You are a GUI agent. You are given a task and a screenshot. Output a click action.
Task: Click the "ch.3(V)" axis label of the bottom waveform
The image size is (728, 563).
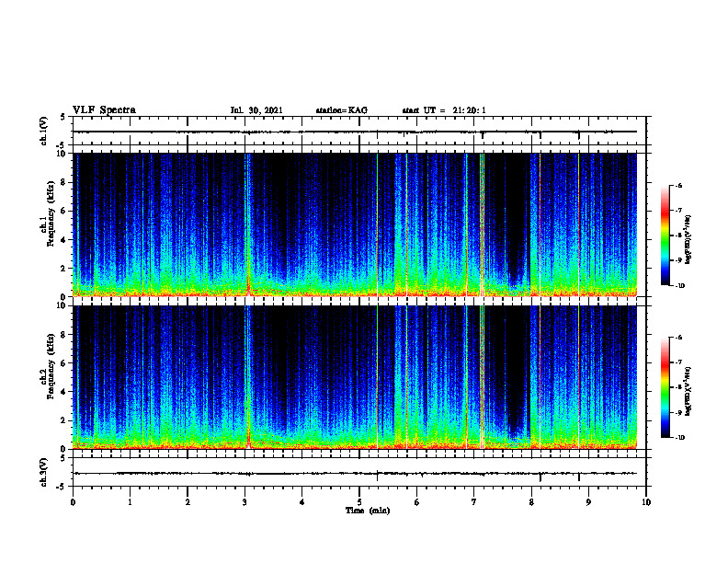43,472
